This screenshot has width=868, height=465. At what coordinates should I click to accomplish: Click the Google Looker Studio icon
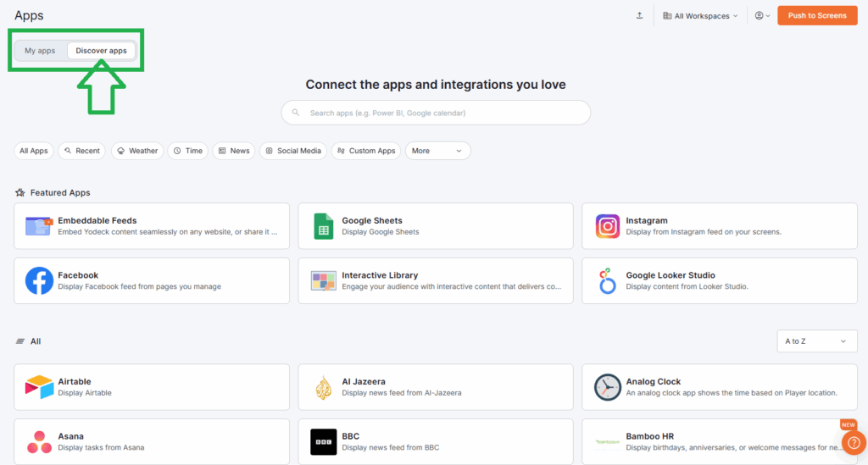[607, 281]
